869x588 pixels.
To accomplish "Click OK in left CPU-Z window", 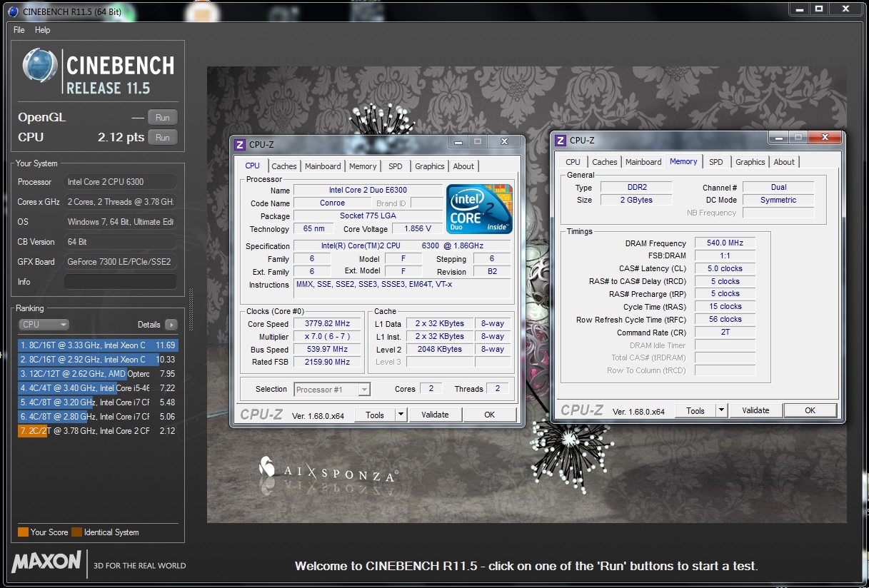I will coord(490,415).
